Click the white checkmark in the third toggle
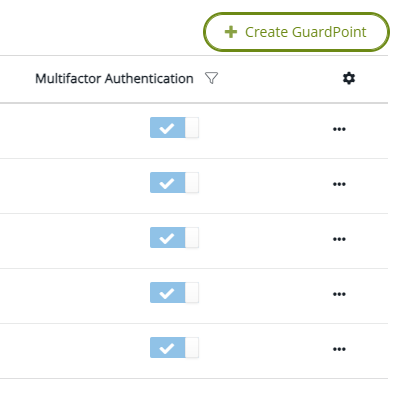 [x=167, y=238]
